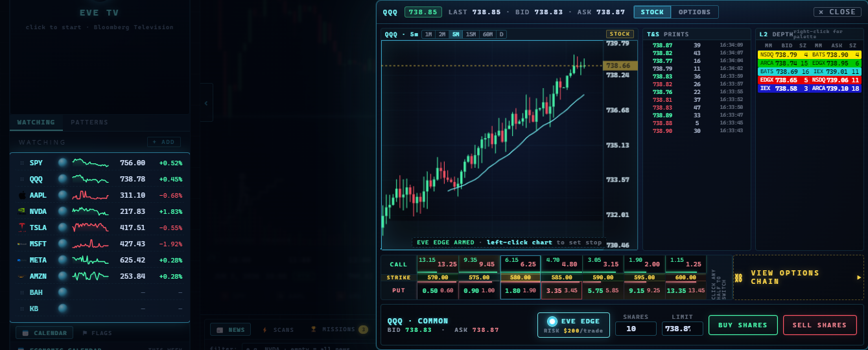Select the 60M chart timeframe
The width and height of the screenshot is (868, 350).
pyautogui.click(x=487, y=34)
